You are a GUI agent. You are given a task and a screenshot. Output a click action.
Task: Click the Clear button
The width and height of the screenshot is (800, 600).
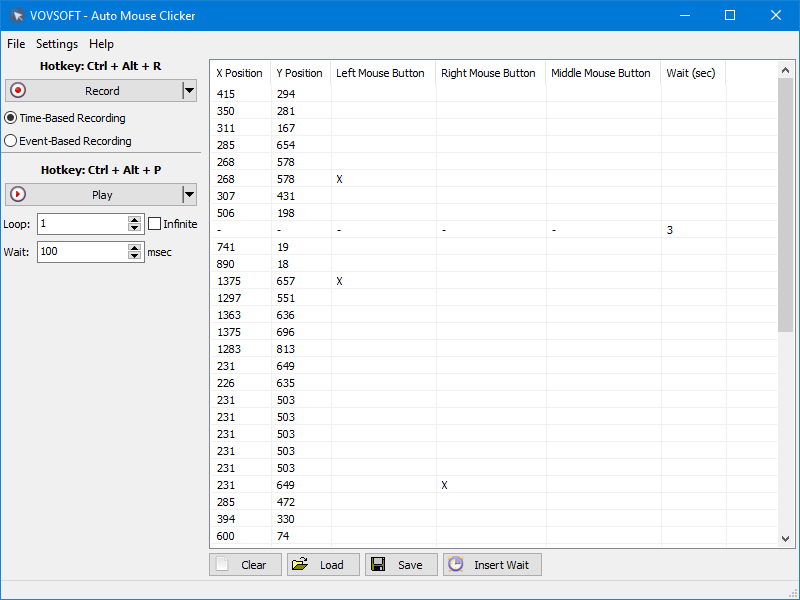[245, 564]
